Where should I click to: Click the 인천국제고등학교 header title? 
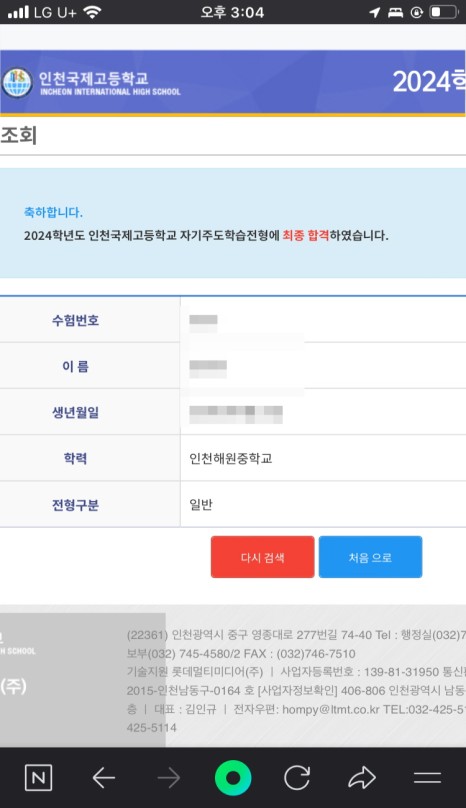94,78
